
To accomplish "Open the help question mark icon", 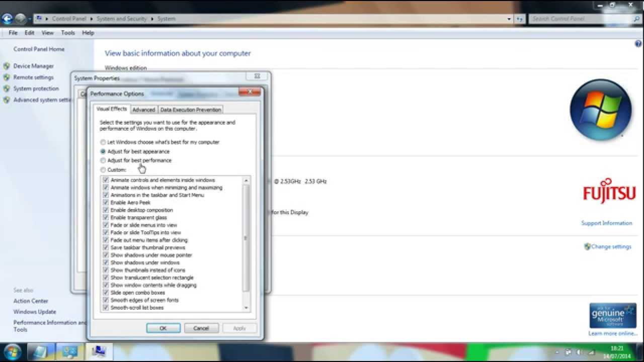I will coord(639,44).
